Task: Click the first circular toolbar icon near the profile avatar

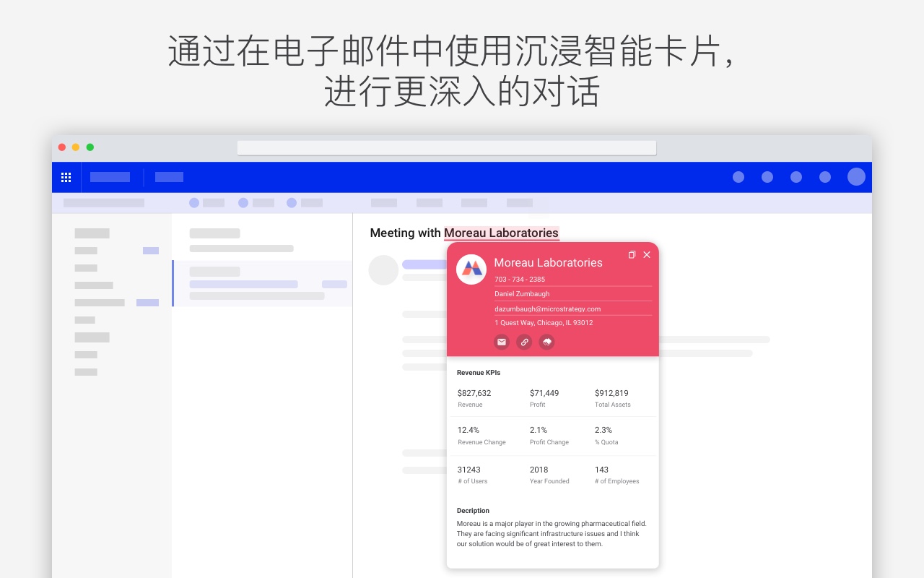Action: (x=738, y=176)
